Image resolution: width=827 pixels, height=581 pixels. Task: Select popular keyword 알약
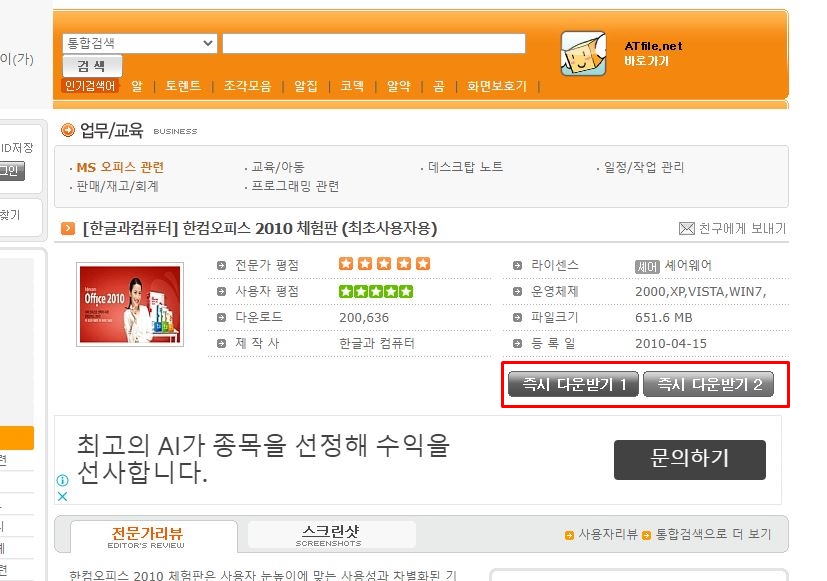tap(398, 86)
